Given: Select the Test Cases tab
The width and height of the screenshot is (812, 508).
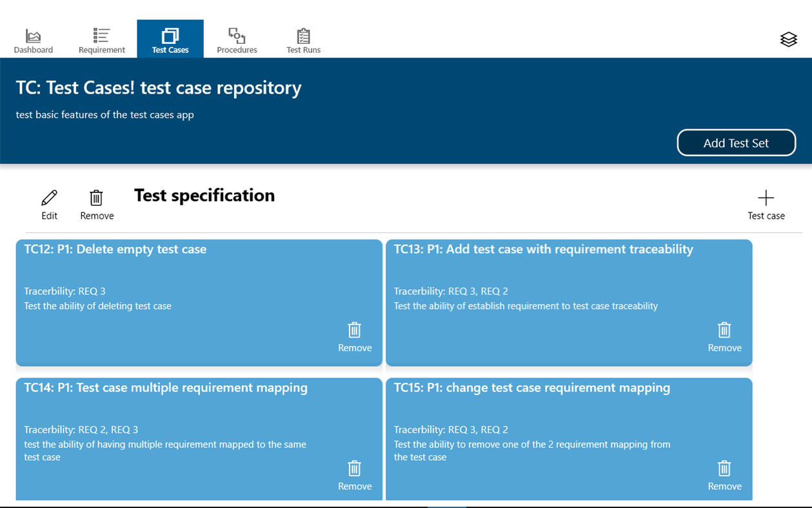Looking at the screenshot, I should pos(170,40).
